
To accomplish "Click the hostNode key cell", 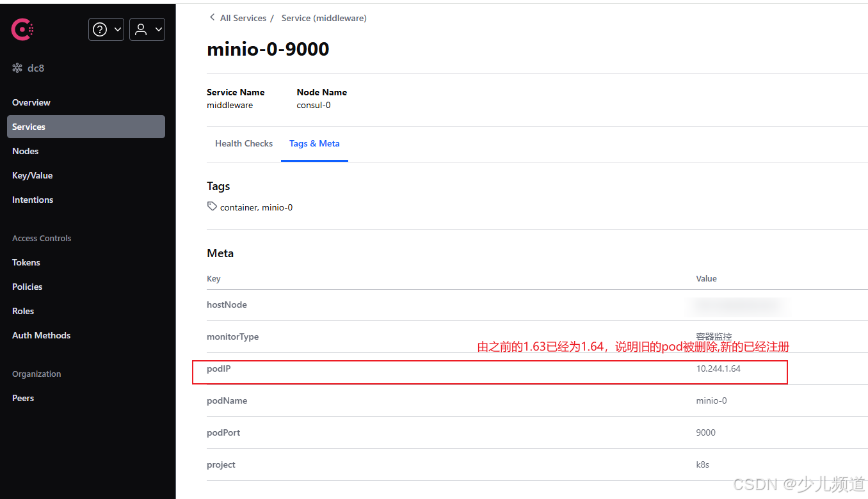I will [x=227, y=305].
